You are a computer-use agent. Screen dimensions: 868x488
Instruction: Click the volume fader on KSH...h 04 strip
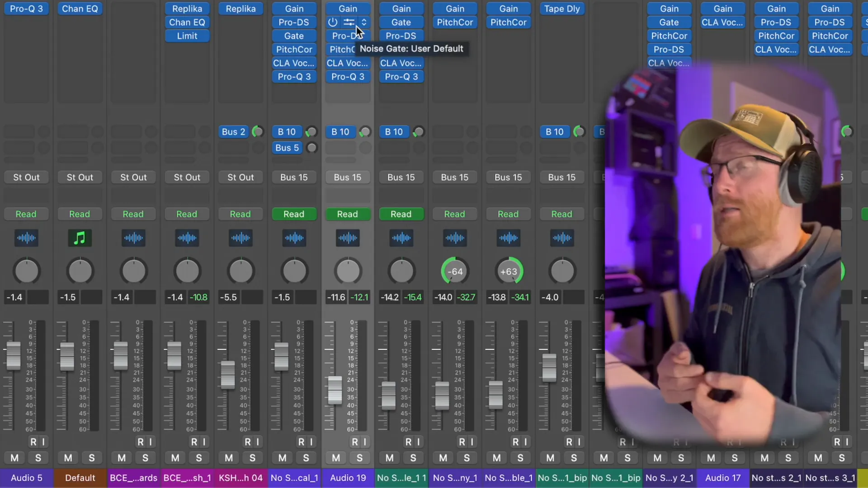pyautogui.click(x=228, y=375)
